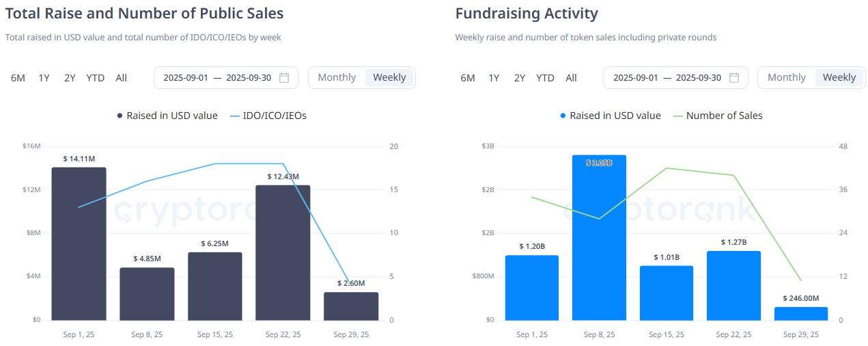Image resolution: width=868 pixels, height=346 pixels.
Task: Select Weekly view in Fundraising Activity
Action: click(839, 78)
